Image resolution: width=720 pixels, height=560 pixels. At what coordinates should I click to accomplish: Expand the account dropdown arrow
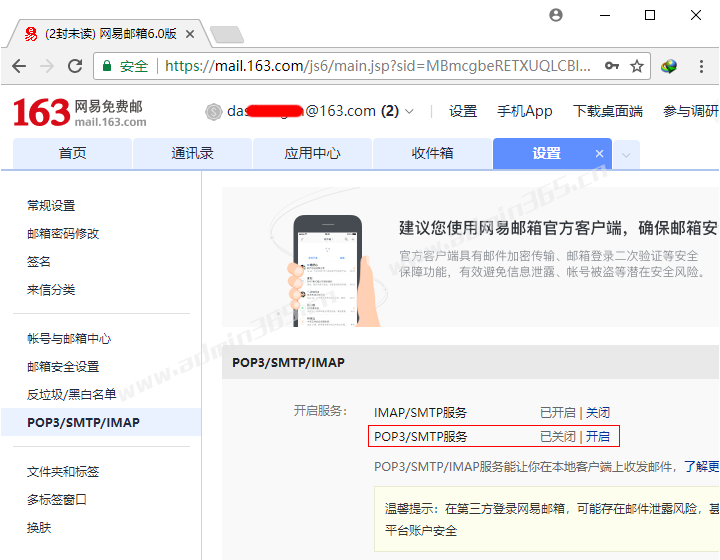(409, 112)
